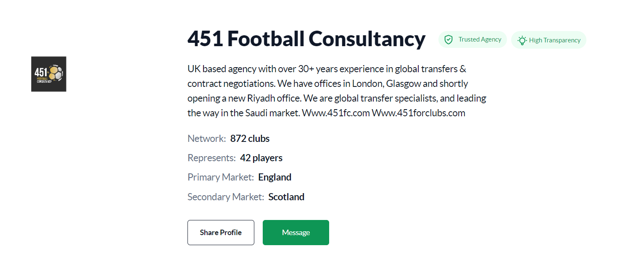This screenshot has height=280, width=644.
Task: Open the Www.451fc.com website text
Action: click(x=336, y=113)
